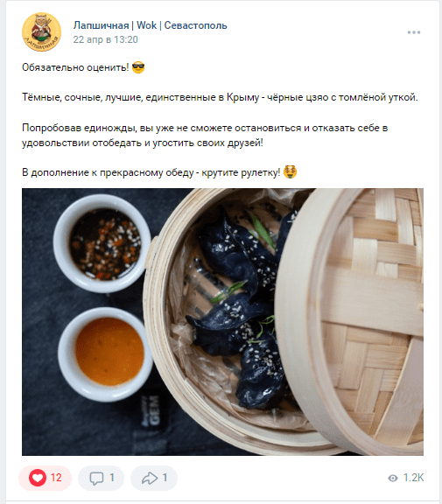Open the post timestamp "22 апр в 13:20"

pos(105,39)
